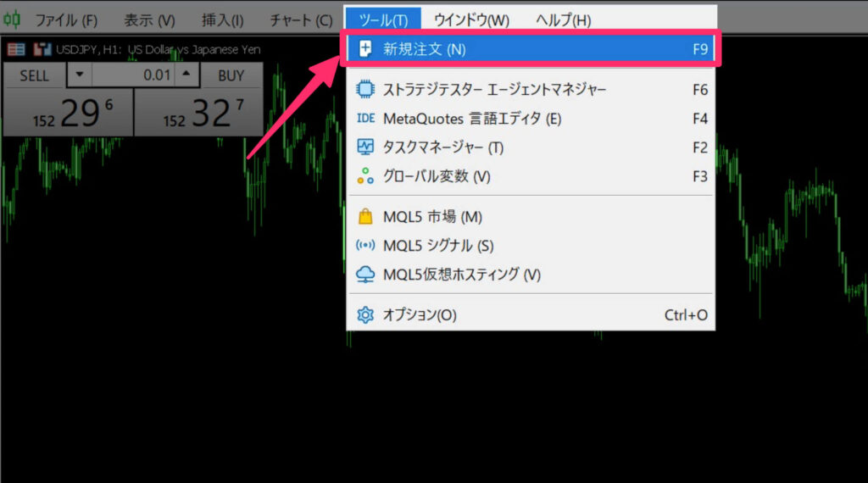The image size is (868, 483).
Task: Open MQL5仮想ホスティング (V)
Action: [531, 275]
